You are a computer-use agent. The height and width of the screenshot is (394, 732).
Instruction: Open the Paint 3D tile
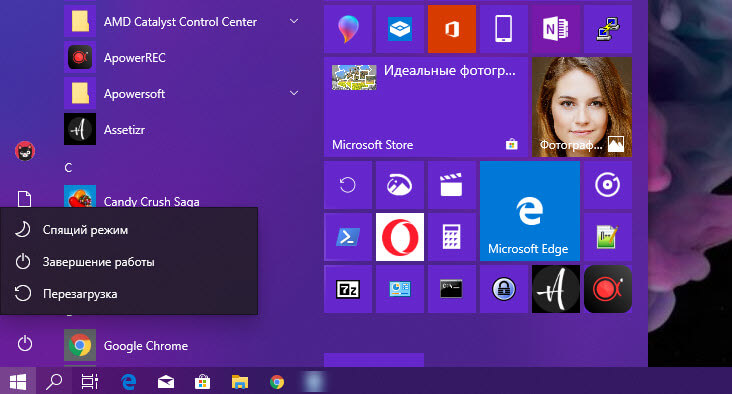click(x=348, y=29)
